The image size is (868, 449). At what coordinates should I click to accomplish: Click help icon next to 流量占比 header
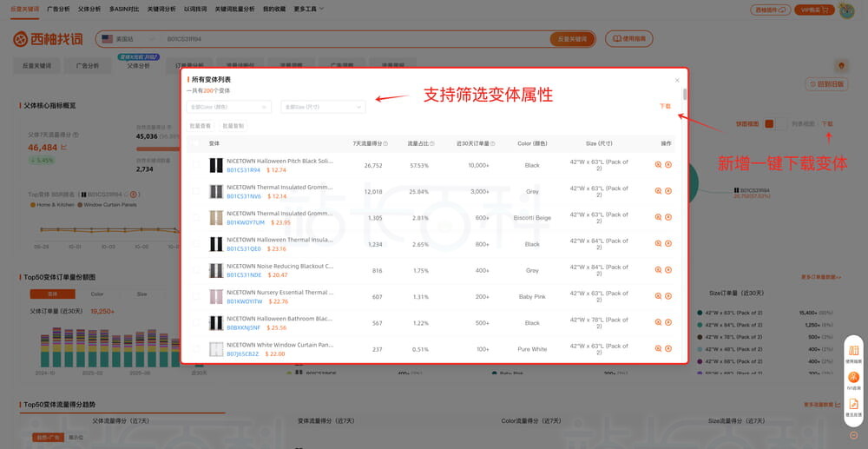[431, 143]
